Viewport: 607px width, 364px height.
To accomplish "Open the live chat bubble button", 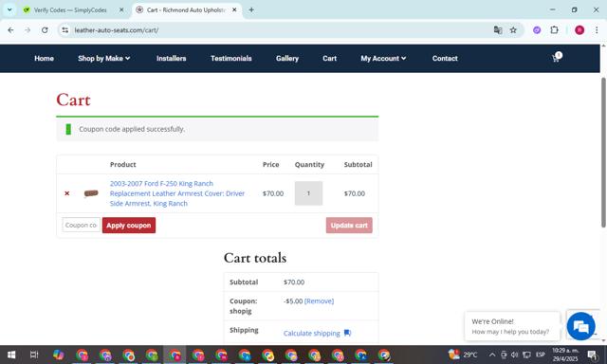I will click(x=580, y=326).
